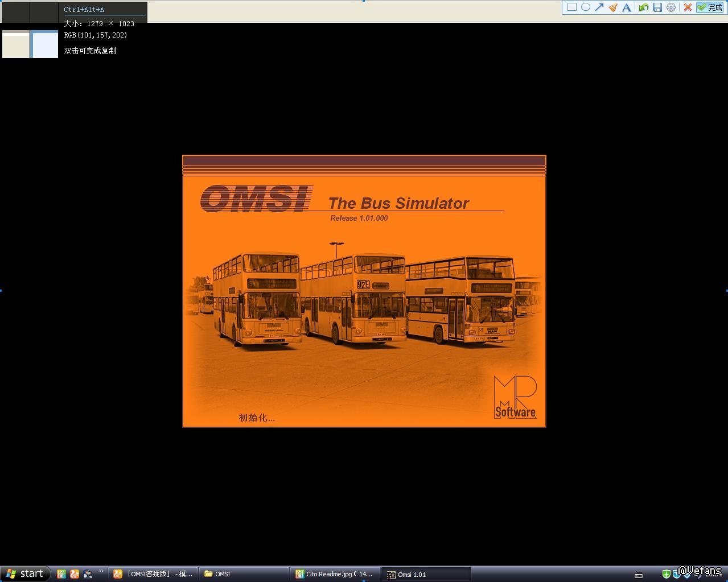Switch to Cito Readme.jpg taskbar window
The height and width of the screenshot is (582, 728).
(335, 574)
